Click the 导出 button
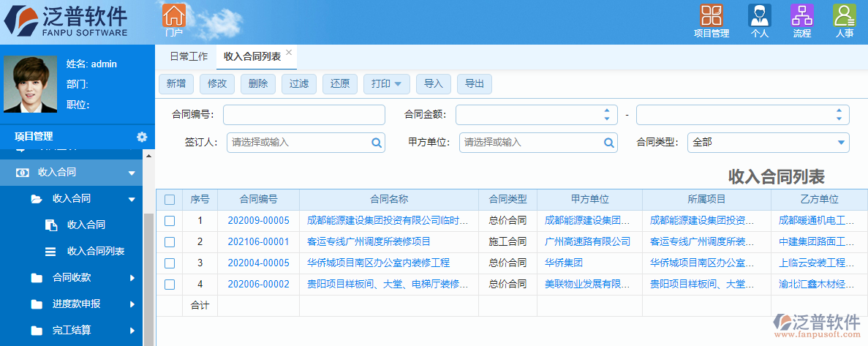The image size is (868, 346). point(475,84)
